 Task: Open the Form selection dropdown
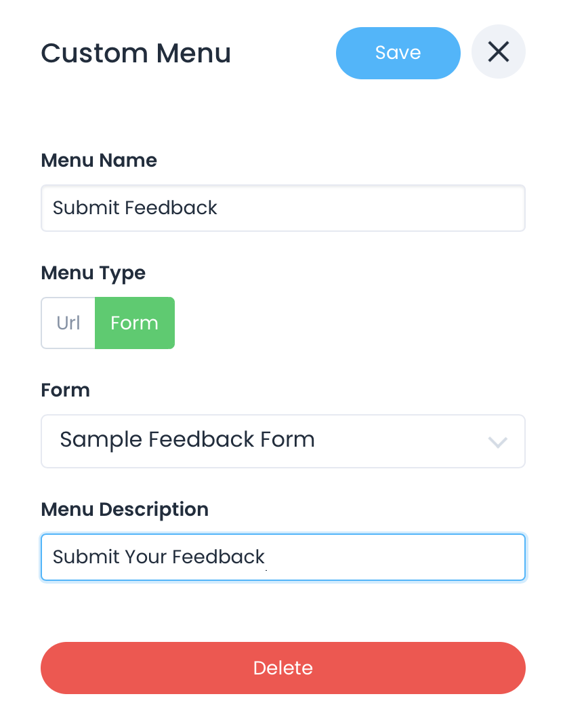(x=282, y=441)
